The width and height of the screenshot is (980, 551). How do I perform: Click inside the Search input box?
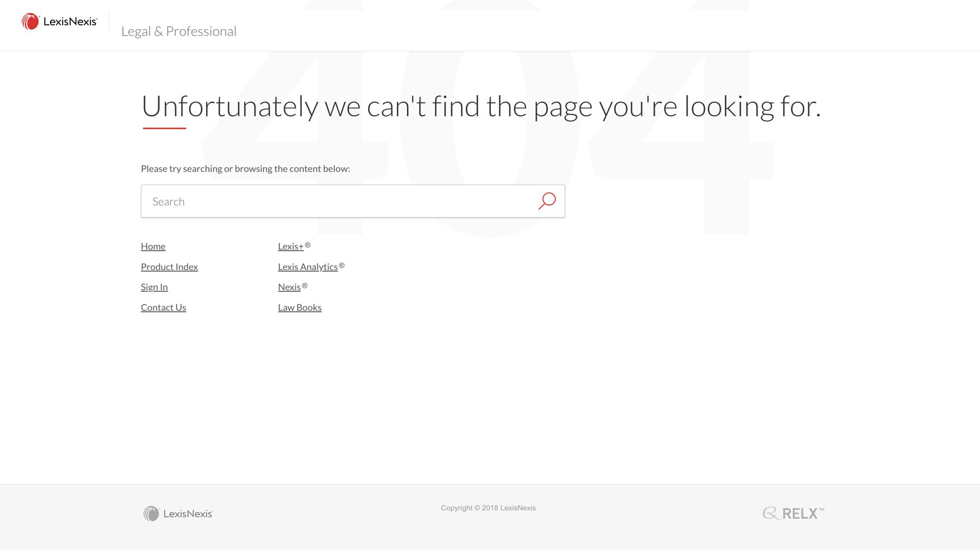click(x=306, y=201)
